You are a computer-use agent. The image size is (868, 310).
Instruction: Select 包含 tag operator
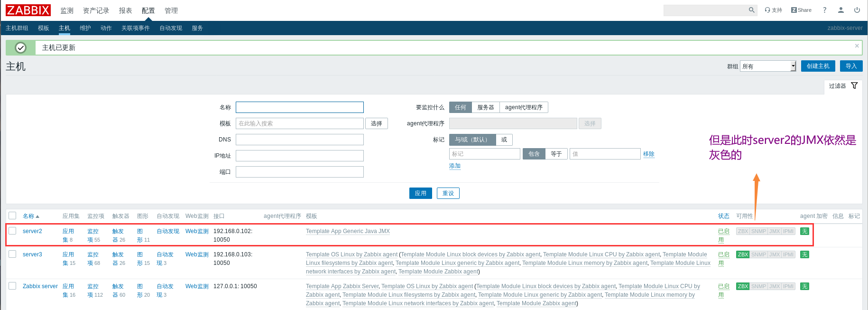(x=534, y=154)
